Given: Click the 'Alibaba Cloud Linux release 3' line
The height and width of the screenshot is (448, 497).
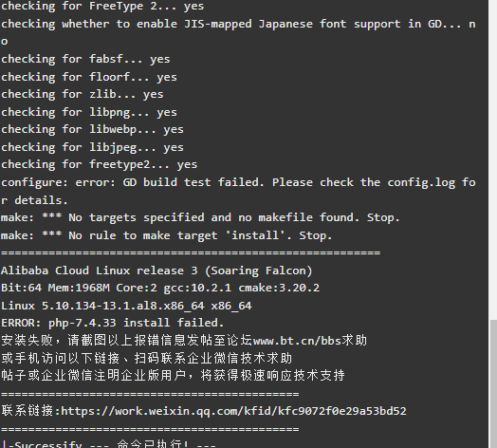Looking at the screenshot, I should [x=156, y=271].
